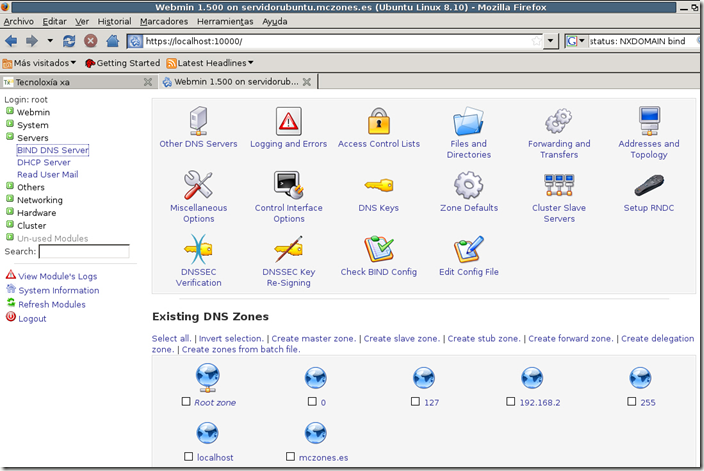Click the Create master zone link

[313, 339]
